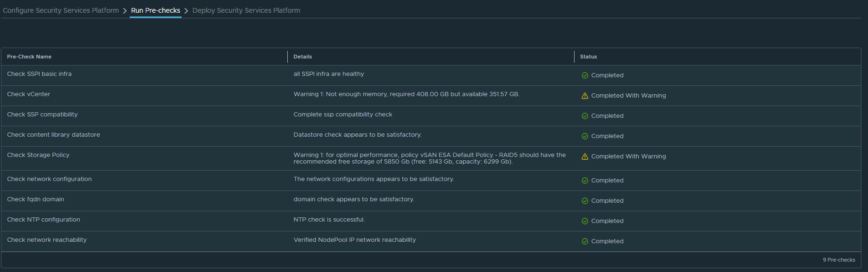
Task: Click the 9 Pre-checks footer count
Action: [x=839, y=260]
